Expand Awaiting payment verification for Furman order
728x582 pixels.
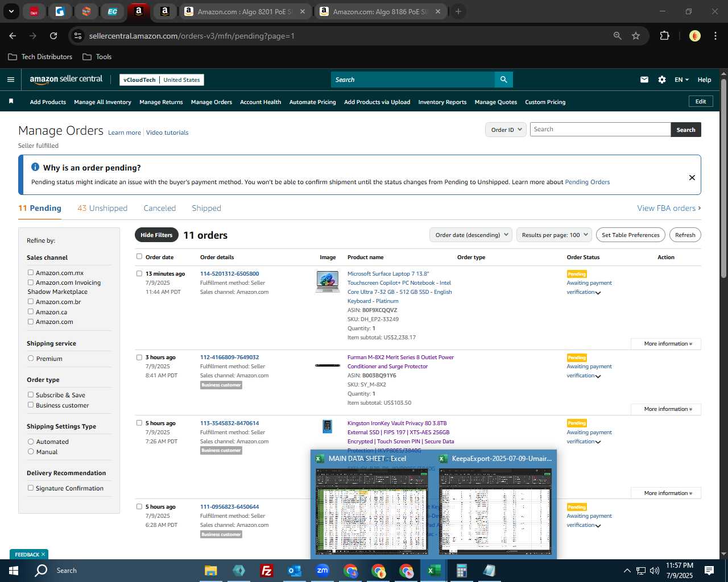[x=598, y=376]
